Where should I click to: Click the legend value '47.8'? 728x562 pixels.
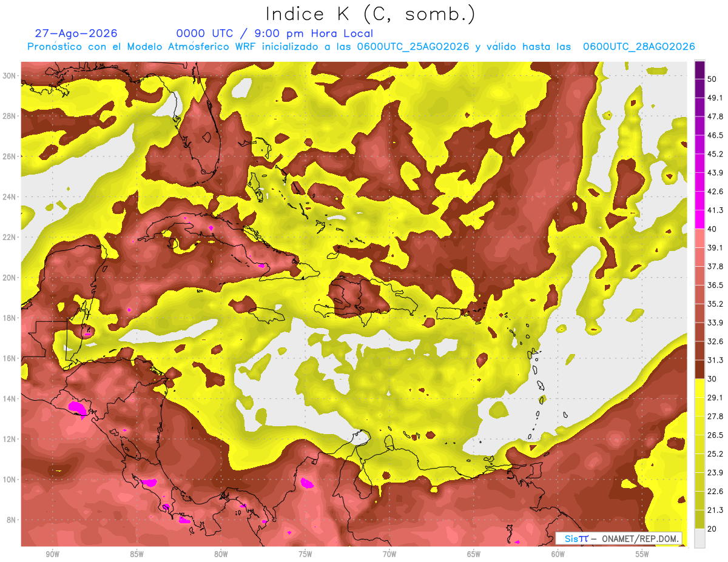tap(715, 116)
